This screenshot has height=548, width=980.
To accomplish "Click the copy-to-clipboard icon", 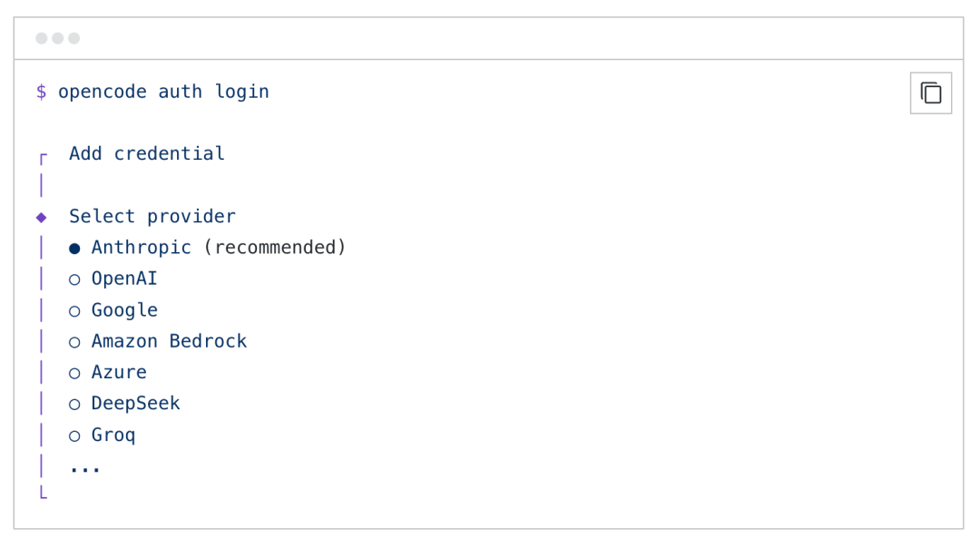I will [930, 93].
